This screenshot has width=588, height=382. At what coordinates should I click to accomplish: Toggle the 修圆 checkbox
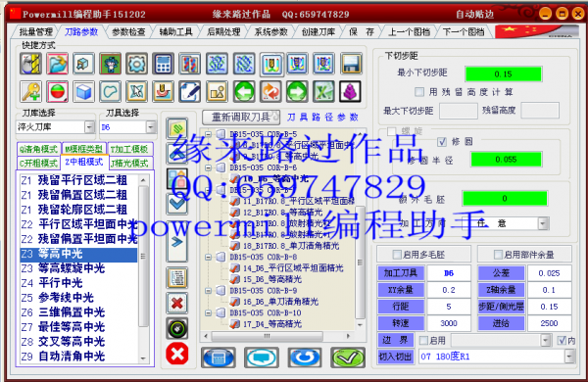[x=442, y=142]
